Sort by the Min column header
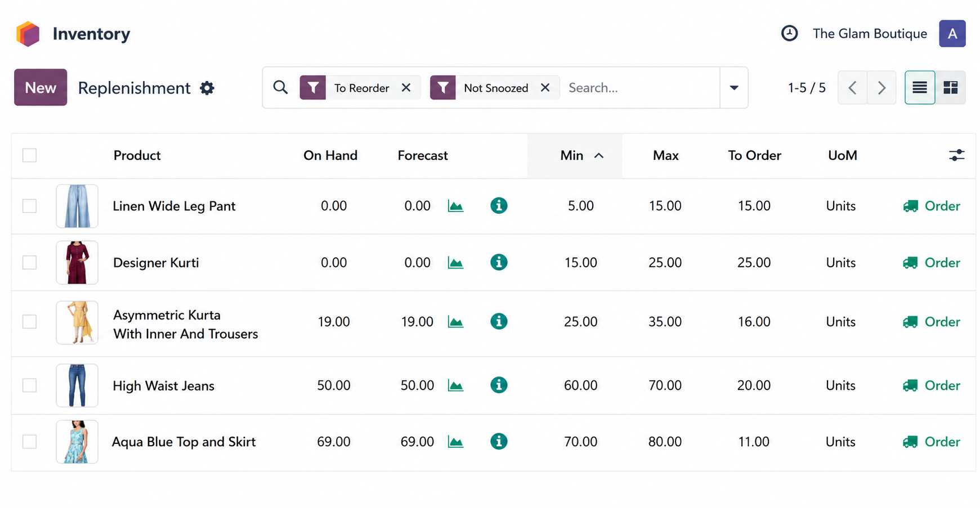Screen dimensions: 980x508 (x=573, y=155)
